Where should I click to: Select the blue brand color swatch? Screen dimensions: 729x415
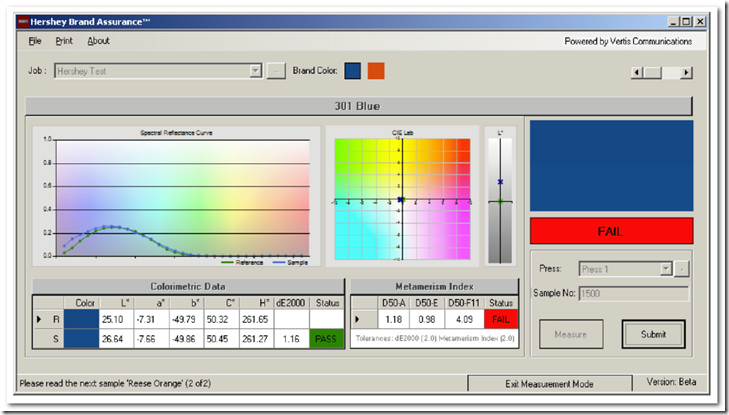coord(352,71)
